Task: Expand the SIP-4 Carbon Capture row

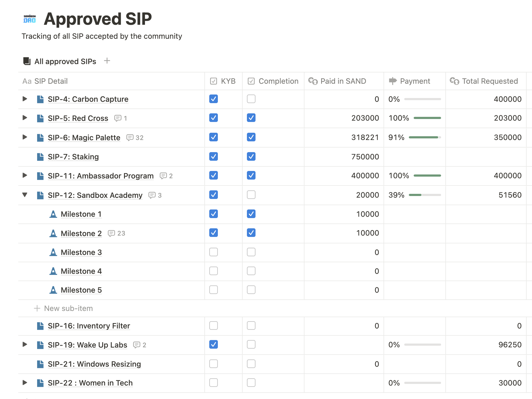Action: tap(25, 99)
